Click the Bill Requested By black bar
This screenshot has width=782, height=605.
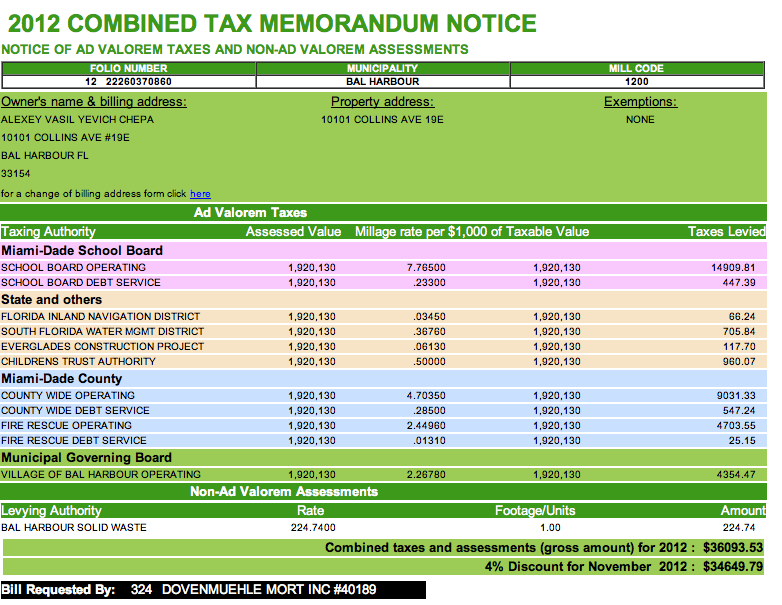(x=213, y=590)
